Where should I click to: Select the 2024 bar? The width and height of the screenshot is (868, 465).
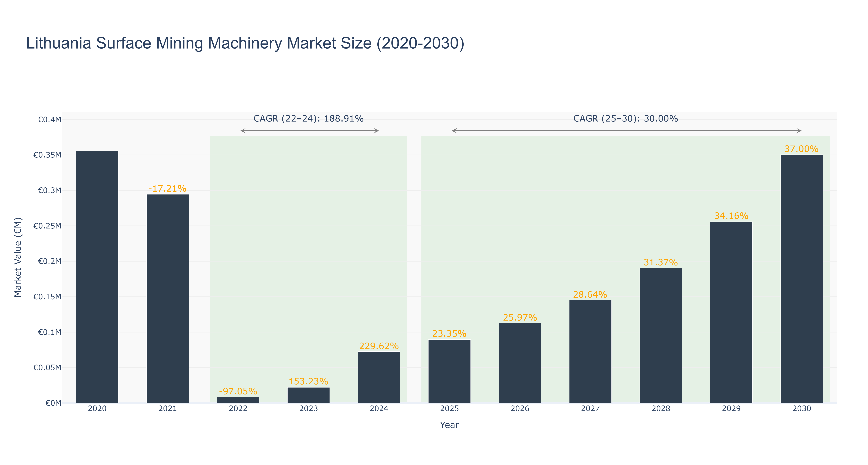pyautogui.click(x=379, y=377)
